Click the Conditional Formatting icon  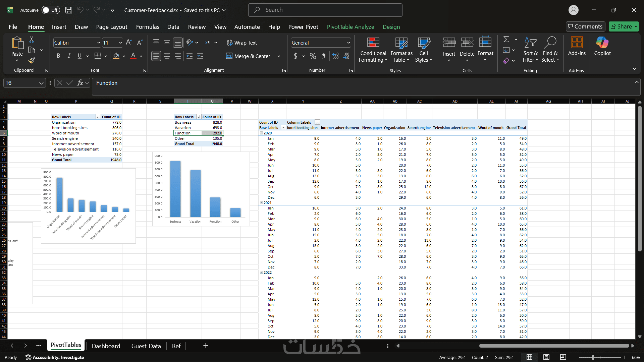373,43
